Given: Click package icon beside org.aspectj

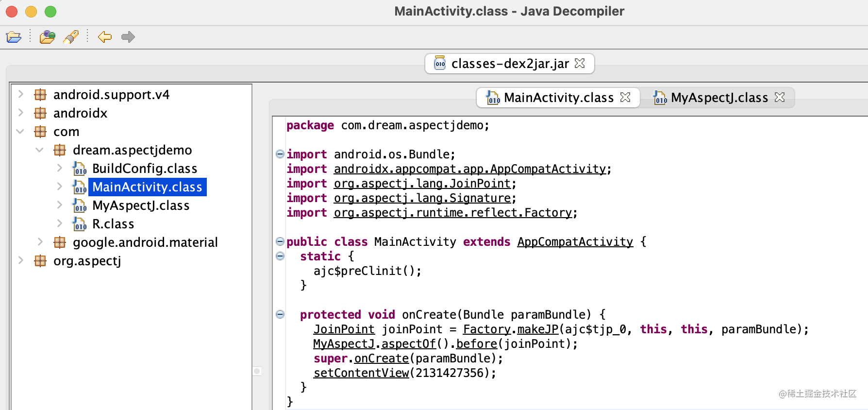Looking at the screenshot, I should [x=40, y=260].
